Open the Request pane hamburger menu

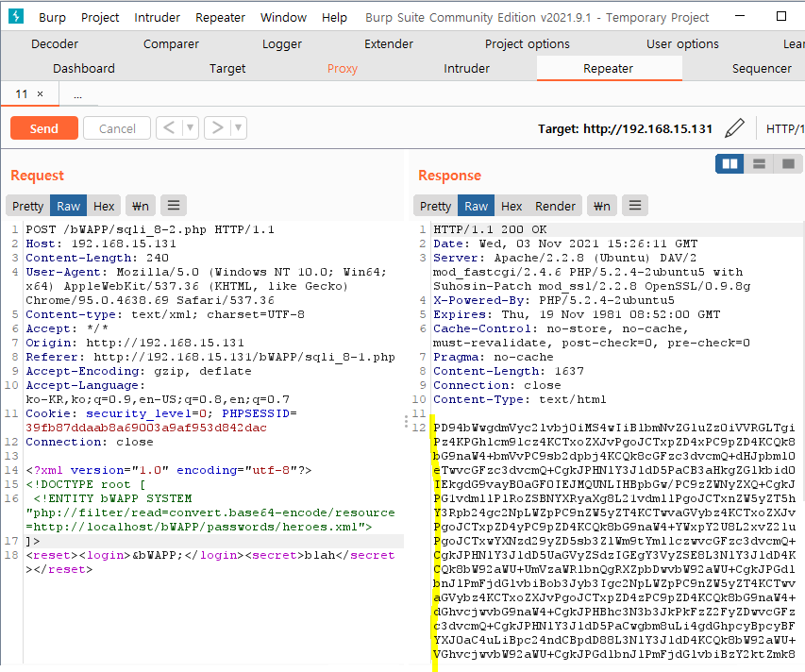tap(174, 206)
